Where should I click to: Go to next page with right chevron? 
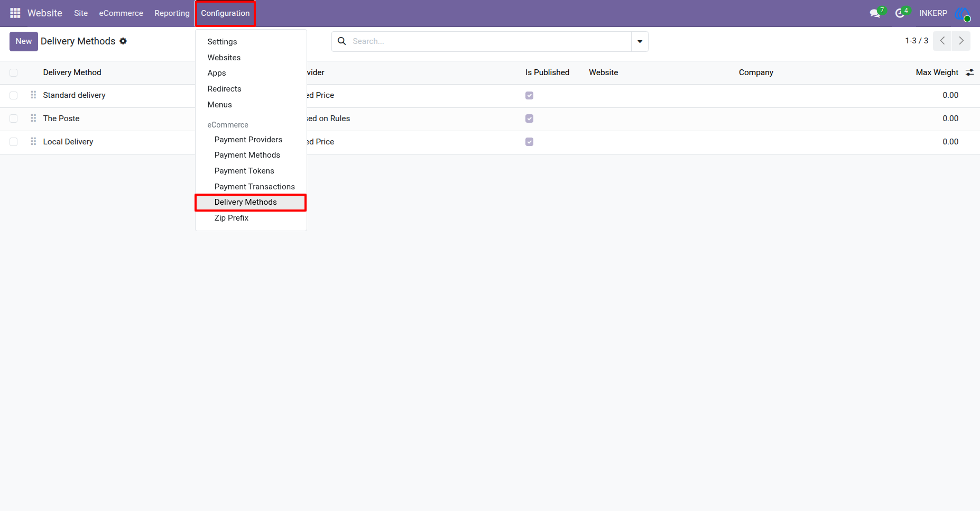pyautogui.click(x=961, y=41)
